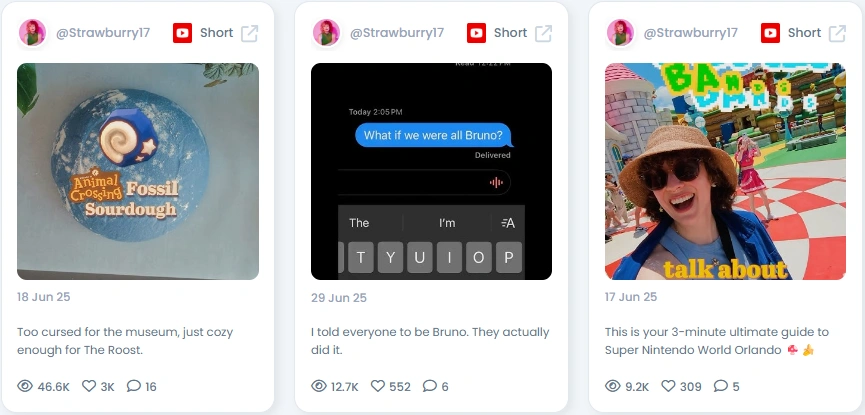Click @Strawburry17 username on the third card

click(x=691, y=33)
